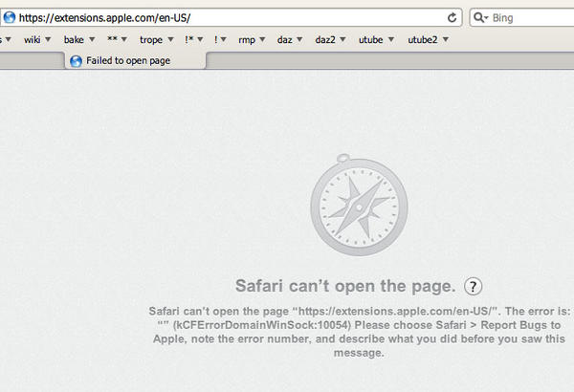
Task: Click the globe site icon in address bar
Action: click(x=10, y=17)
